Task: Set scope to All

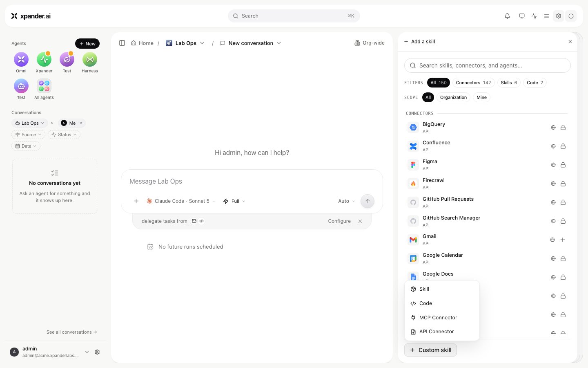Action: (x=428, y=97)
